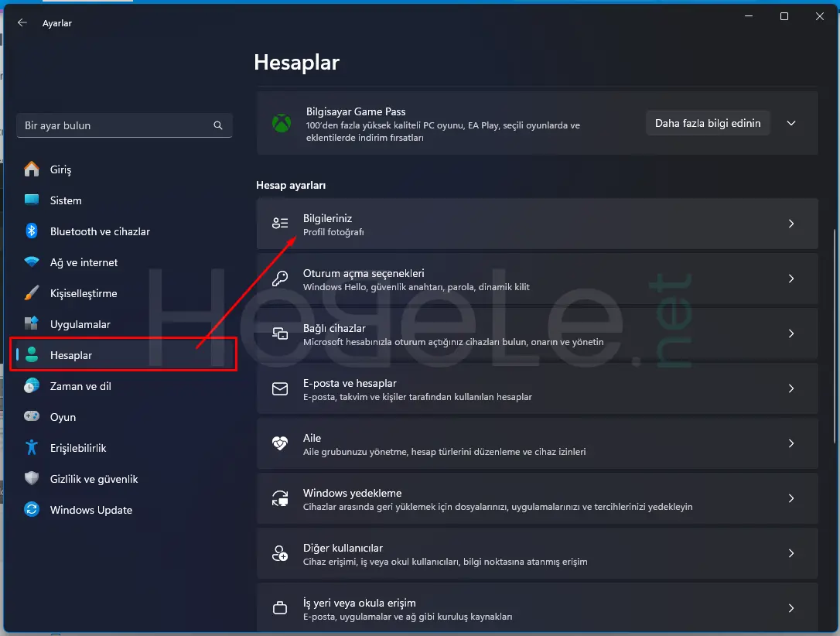Click the Gizlilik ve güvenlik shield icon

32,478
